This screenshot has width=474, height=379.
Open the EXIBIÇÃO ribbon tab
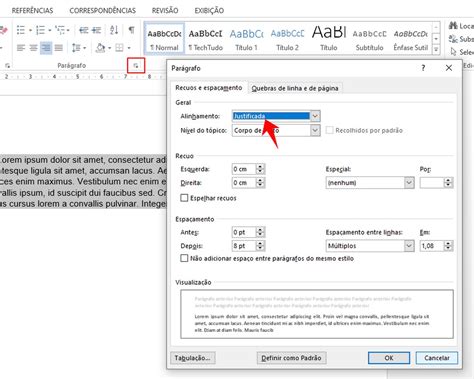pyautogui.click(x=209, y=10)
